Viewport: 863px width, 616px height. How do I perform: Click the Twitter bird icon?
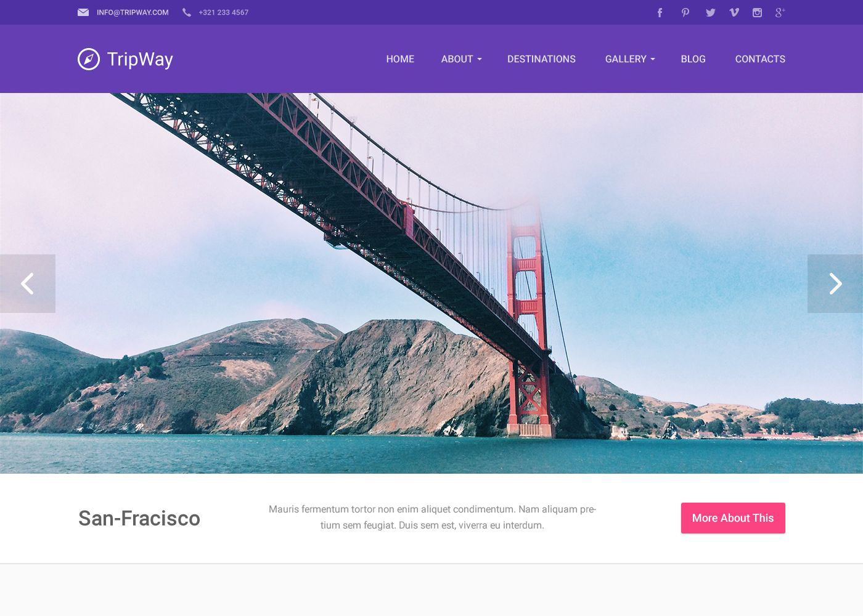pos(710,12)
